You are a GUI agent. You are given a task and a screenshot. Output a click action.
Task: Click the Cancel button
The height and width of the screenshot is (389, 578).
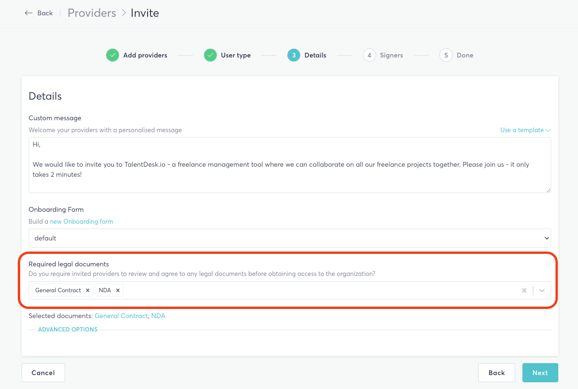pos(43,373)
